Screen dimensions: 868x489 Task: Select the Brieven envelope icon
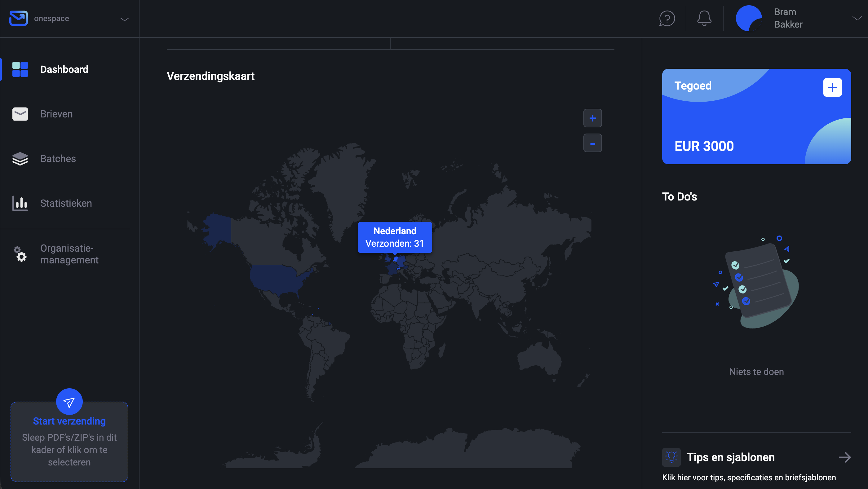[x=20, y=114]
